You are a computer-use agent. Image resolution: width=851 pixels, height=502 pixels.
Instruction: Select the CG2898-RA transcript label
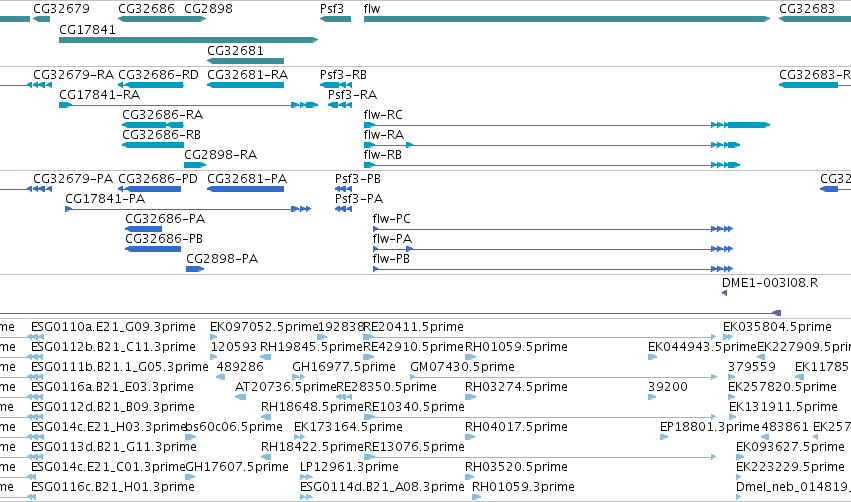(220, 155)
